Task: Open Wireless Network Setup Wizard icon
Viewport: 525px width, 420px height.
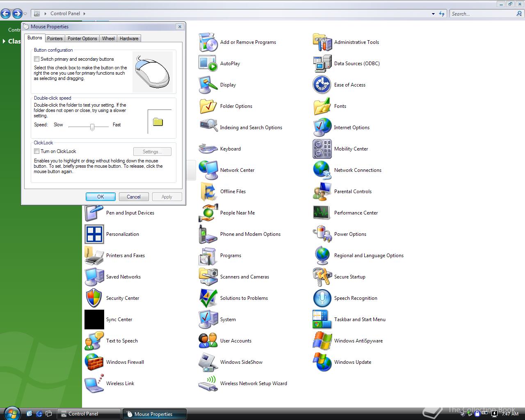Action: 208,383
